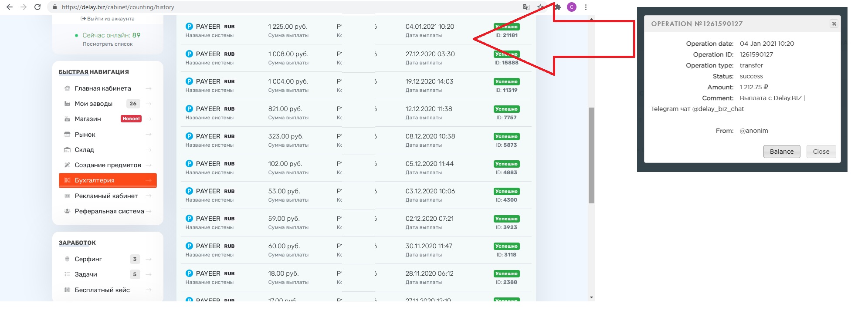Click payout amount 323.00 руб.

point(286,136)
